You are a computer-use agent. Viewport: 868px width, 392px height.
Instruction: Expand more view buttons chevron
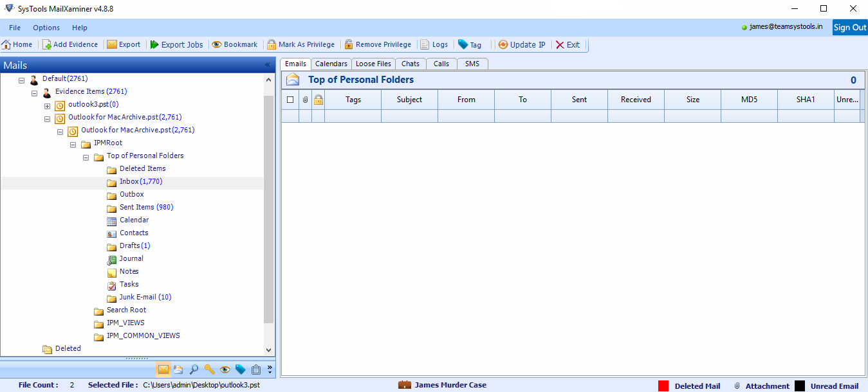(x=270, y=370)
